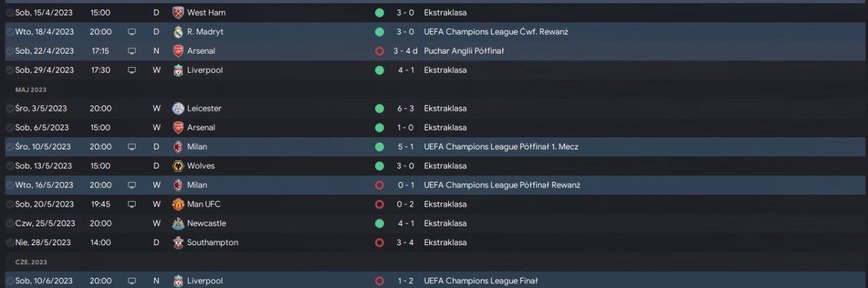Image resolution: width=868 pixels, height=288 pixels.
Task: Click the Southampton club badge
Action: pos(178,242)
